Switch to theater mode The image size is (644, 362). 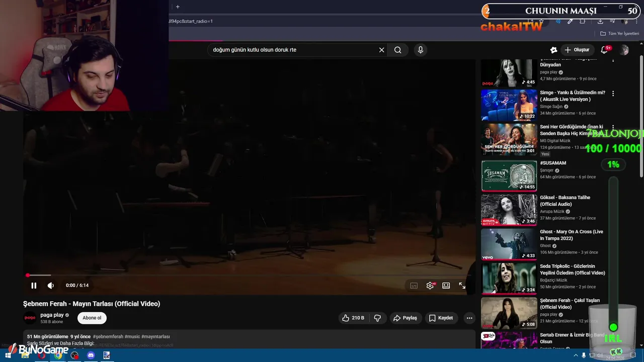446,286
